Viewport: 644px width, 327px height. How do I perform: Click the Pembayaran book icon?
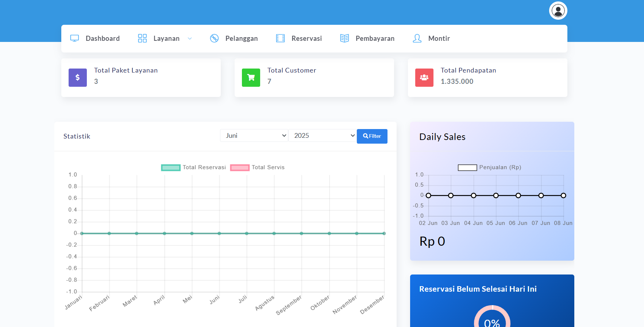coord(344,38)
